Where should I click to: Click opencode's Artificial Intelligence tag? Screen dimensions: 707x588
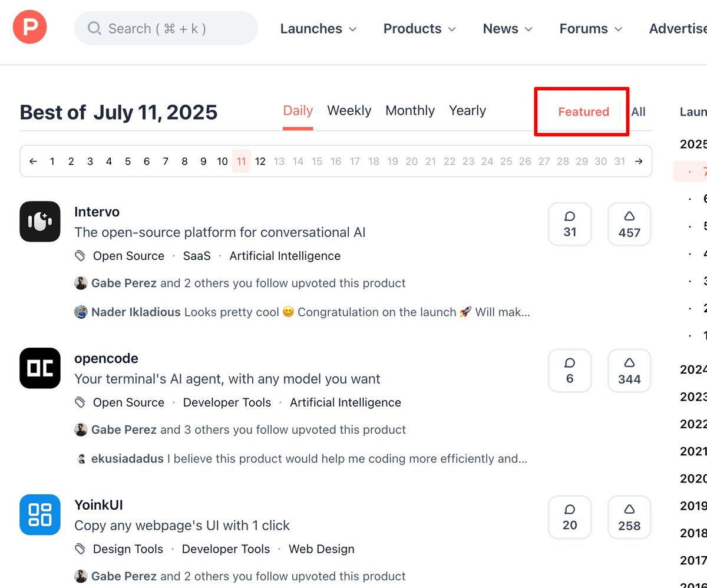pos(346,403)
